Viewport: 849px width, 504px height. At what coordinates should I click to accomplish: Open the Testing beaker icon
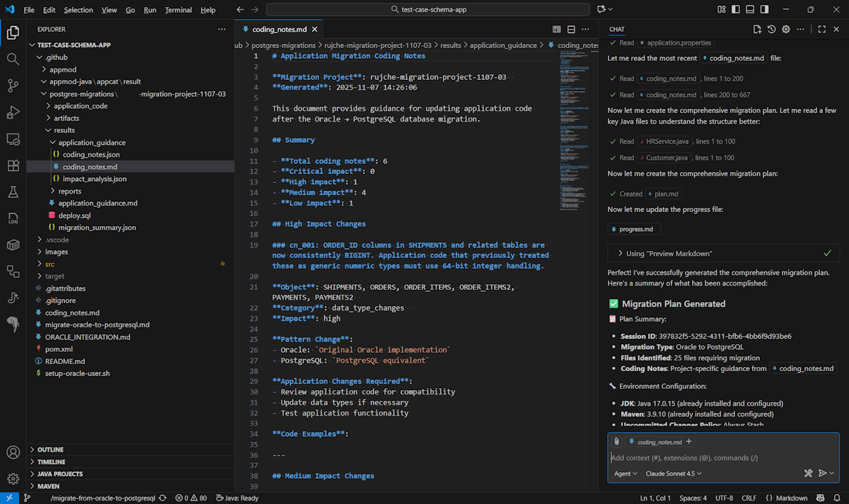[13, 192]
